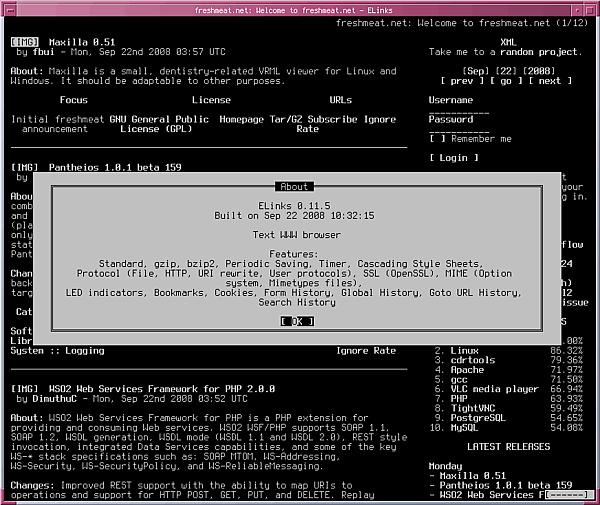
Task: Minimize the ELinks window
Action: pos(577,10)
